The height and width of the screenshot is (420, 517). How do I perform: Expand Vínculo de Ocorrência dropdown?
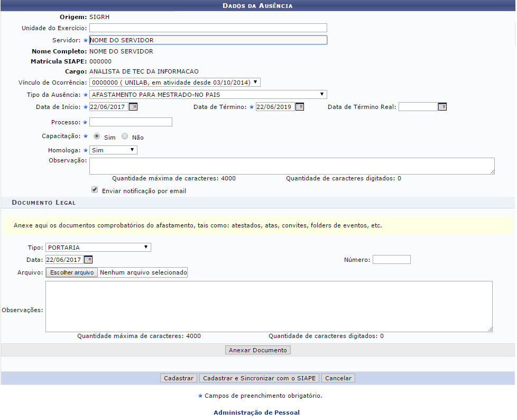tap(175, 83)
